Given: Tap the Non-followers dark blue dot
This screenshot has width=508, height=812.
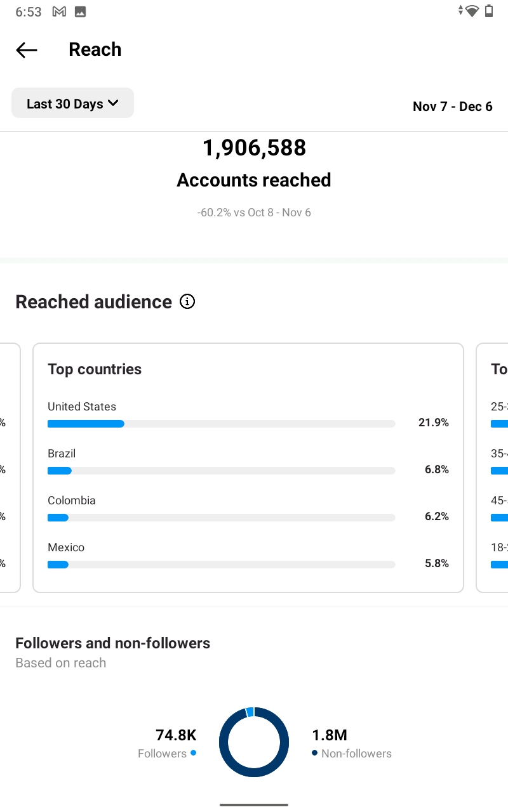Looking at the screenshot, I should point(315,753).
